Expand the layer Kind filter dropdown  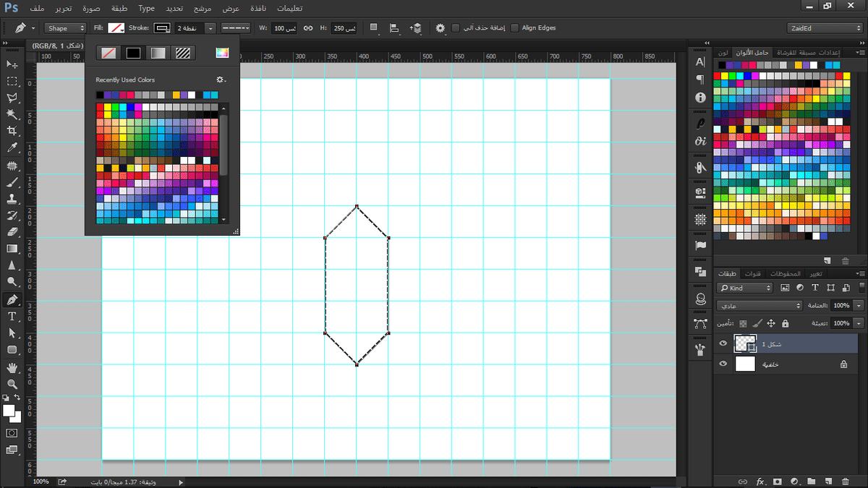click(x=745, y=288)
